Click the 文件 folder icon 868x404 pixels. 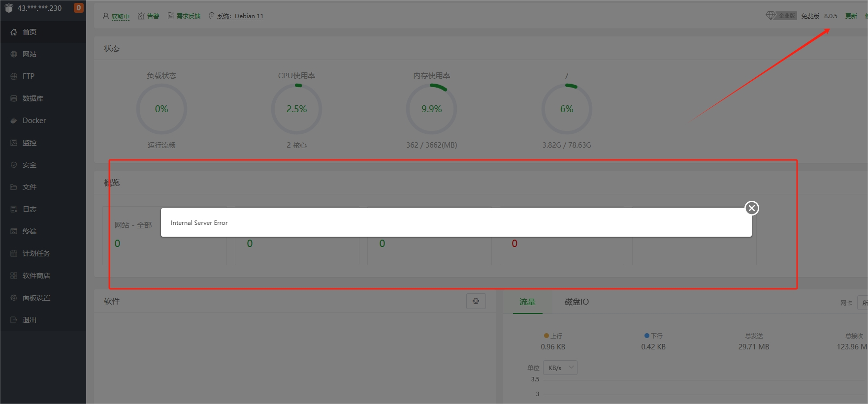(14, 187)
